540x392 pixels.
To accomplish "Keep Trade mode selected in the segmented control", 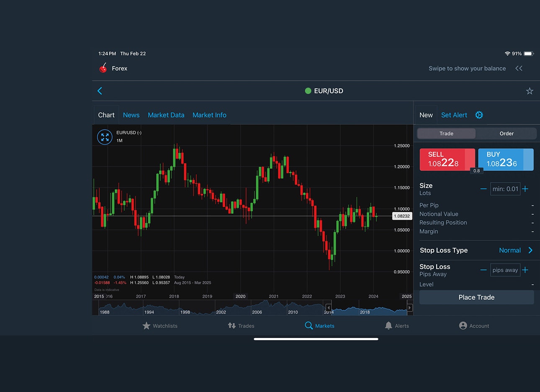I will tap(446, 133).
